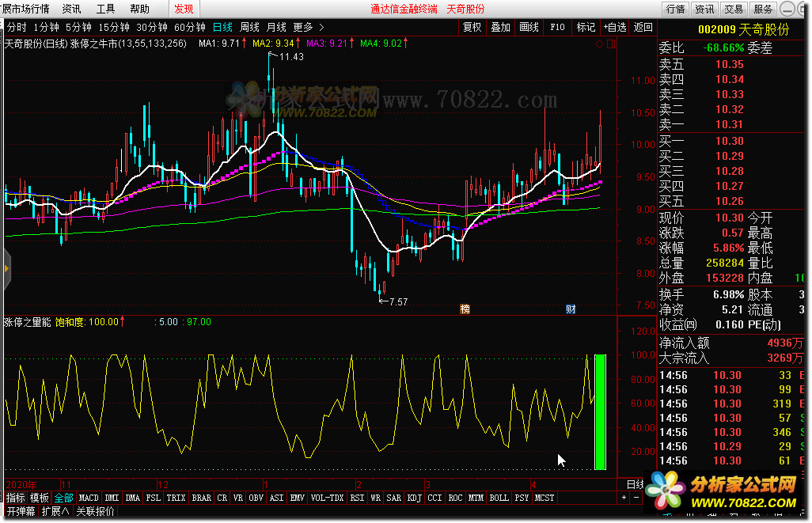Click the 行情 button at top right
812x523 pixels.
[675, 9]
